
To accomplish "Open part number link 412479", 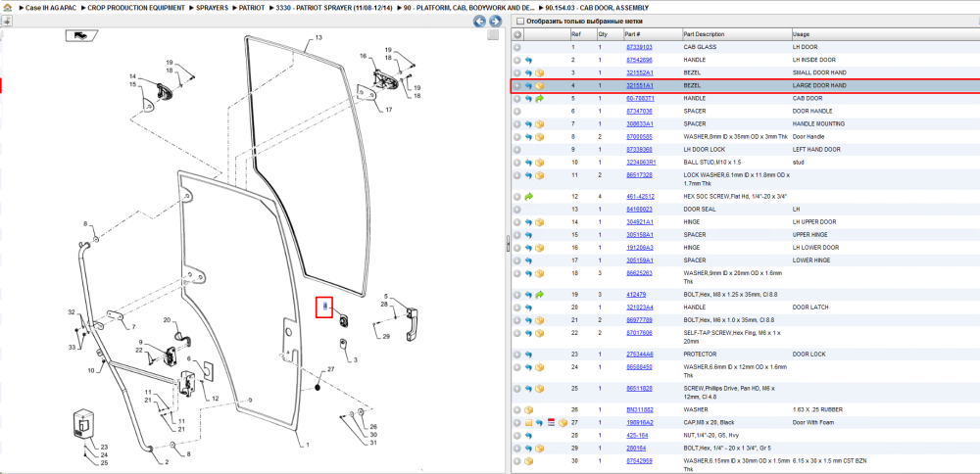I will (635, 294).
